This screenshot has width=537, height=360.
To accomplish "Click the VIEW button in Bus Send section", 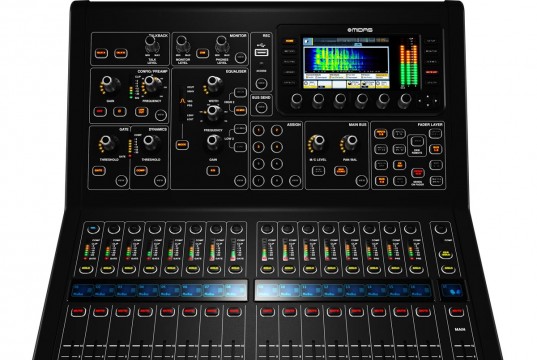I will tap(261, 107).
